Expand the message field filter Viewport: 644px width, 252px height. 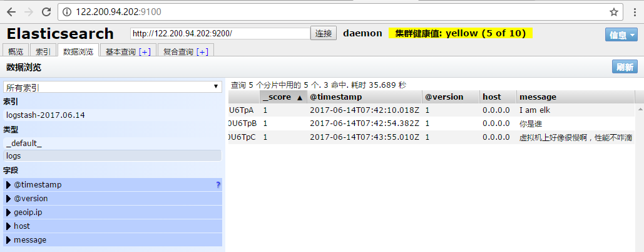(x=9, y=240)
